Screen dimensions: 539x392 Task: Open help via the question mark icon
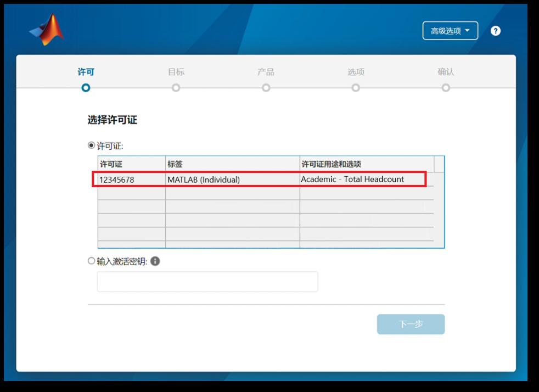(x=496, y=31)
